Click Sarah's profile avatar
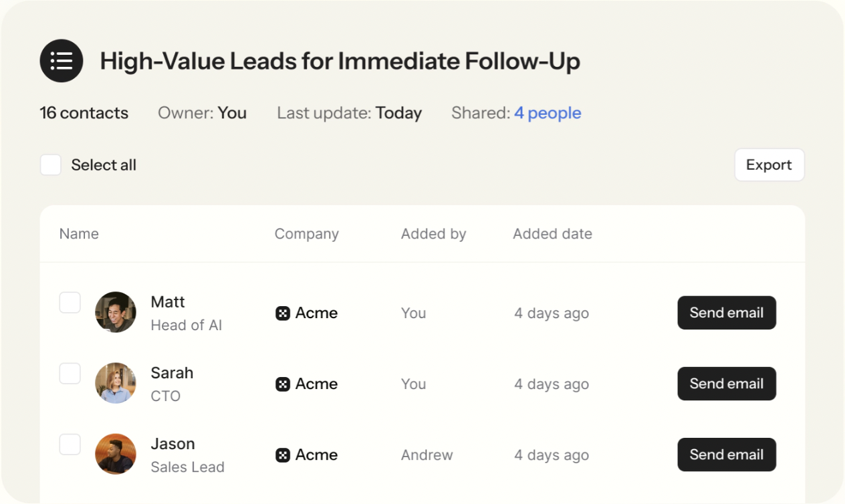 [x=116, y=383]
